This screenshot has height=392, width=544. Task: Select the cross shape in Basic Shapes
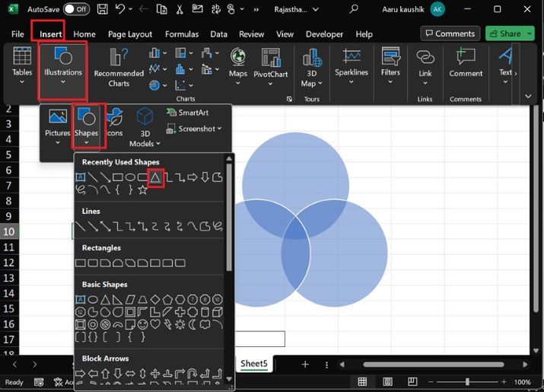point(180,312)
